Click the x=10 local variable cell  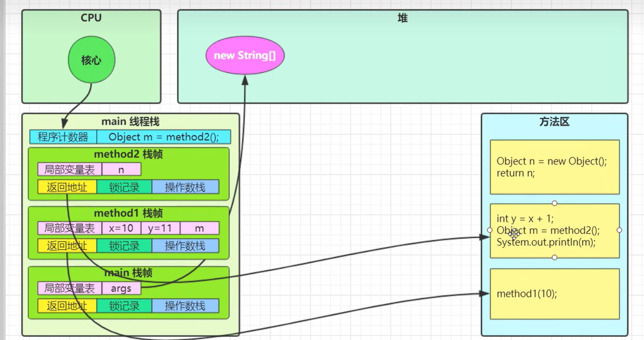[121, 228]
